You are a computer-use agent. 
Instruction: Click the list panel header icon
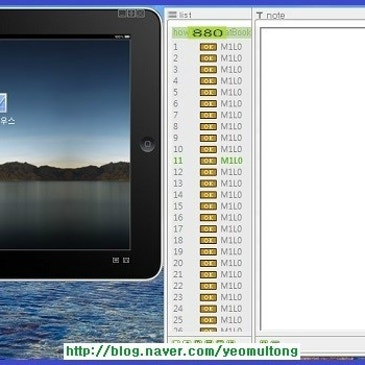pyautogui.click(x=172, y=15)
